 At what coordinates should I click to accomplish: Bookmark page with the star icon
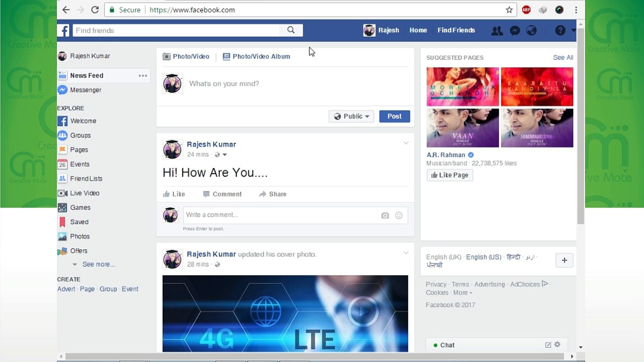509,10
